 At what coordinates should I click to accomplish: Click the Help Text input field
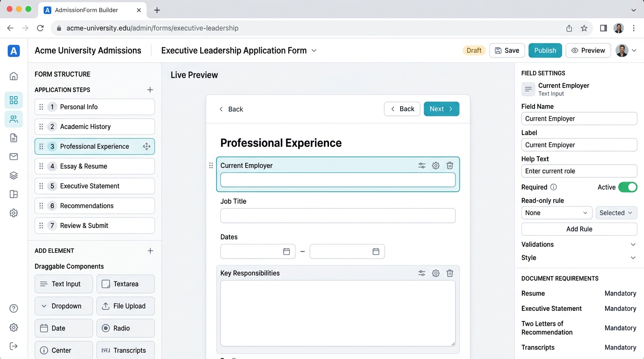(579, 171)
